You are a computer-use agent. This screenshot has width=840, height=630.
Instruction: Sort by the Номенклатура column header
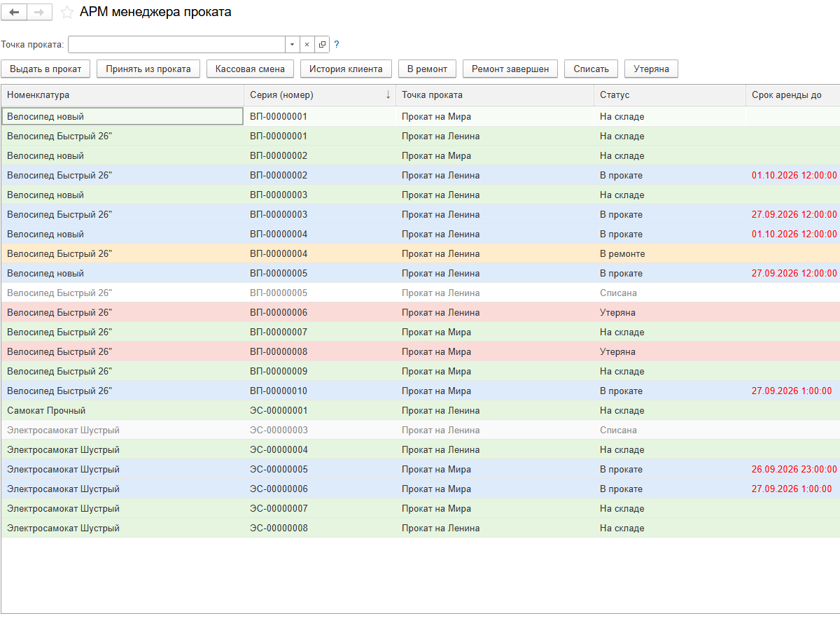tap(122, 95)
